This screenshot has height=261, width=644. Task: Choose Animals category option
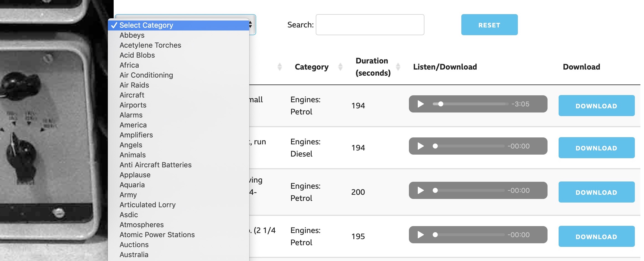[x=133, y=155]
